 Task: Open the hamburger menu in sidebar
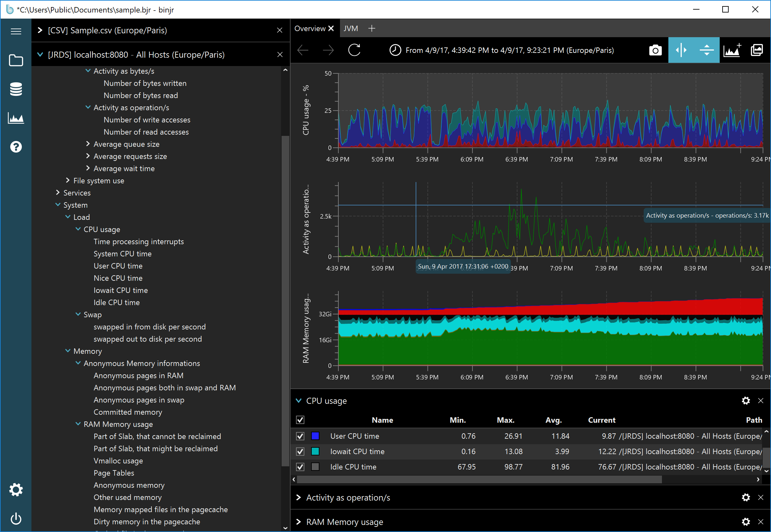click(x=16, y=31)
